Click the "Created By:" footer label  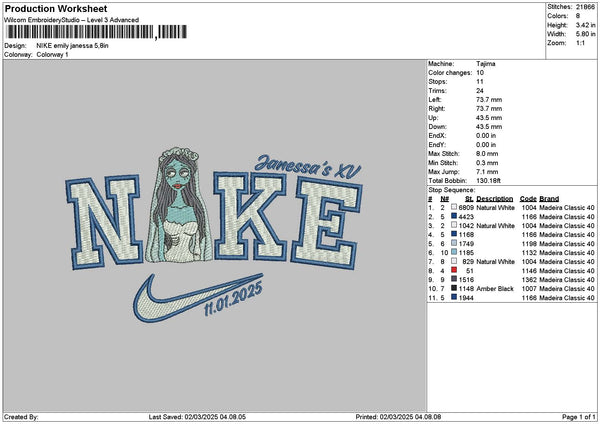[x=21, y=417]
